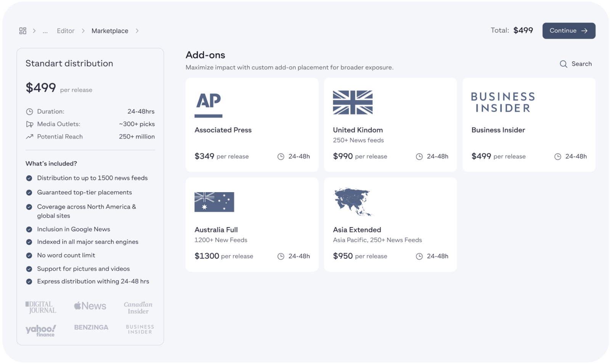The width and height of the screenshot is (610, 364).
Task: Go to Editor breadcrumb item
Action: pos(66,31)
